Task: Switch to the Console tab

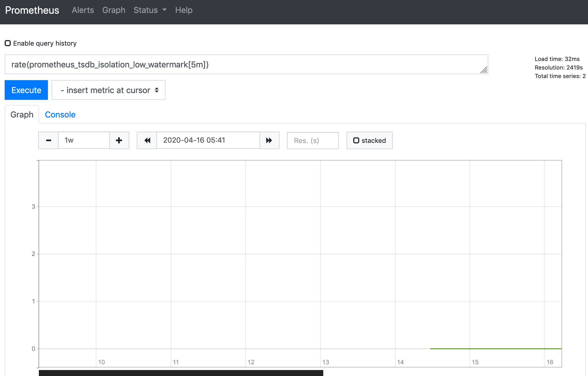Action: 60,115
